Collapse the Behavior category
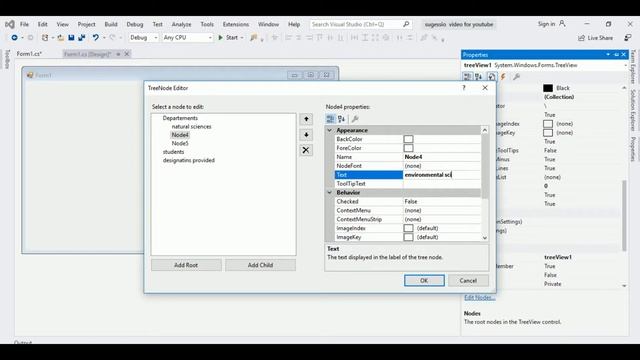This screenshot has height=360, width=640. coord(330,192)
